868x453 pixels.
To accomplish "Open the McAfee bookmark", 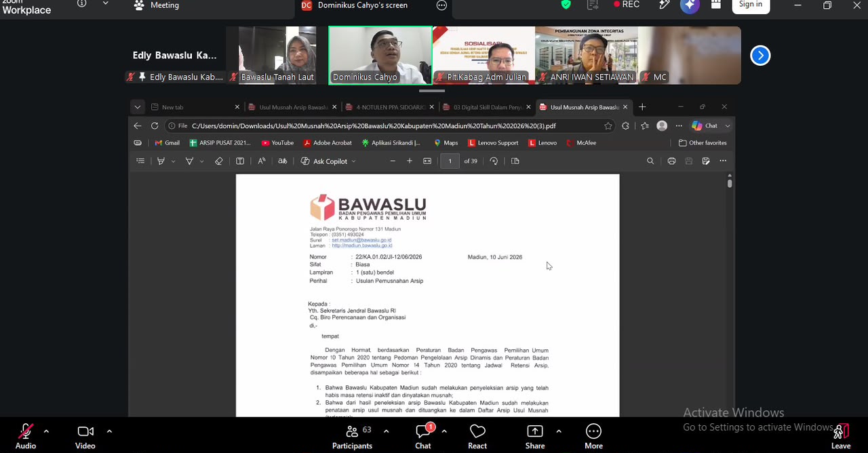I will click(581, 143).
